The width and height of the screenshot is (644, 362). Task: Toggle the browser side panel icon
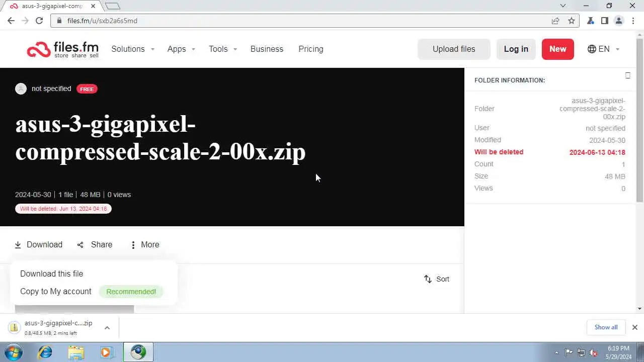point(605,21)
